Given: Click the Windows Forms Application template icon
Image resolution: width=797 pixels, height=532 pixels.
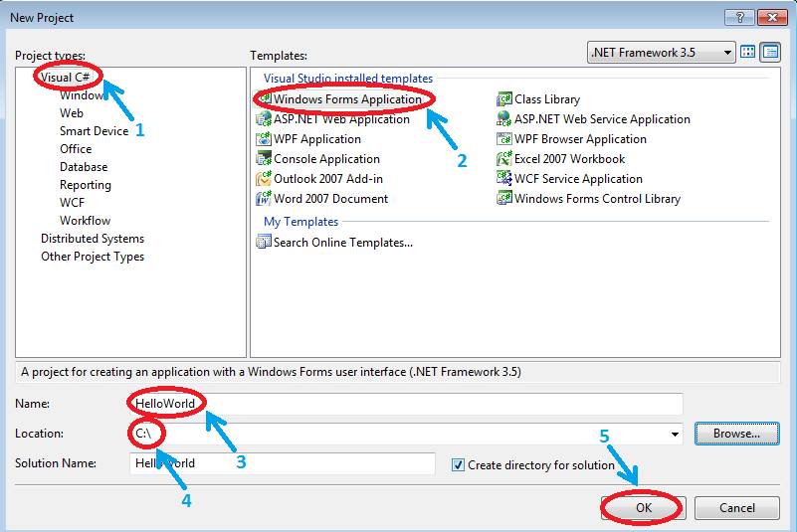Looking at the screenshot, I should (264, 98).
